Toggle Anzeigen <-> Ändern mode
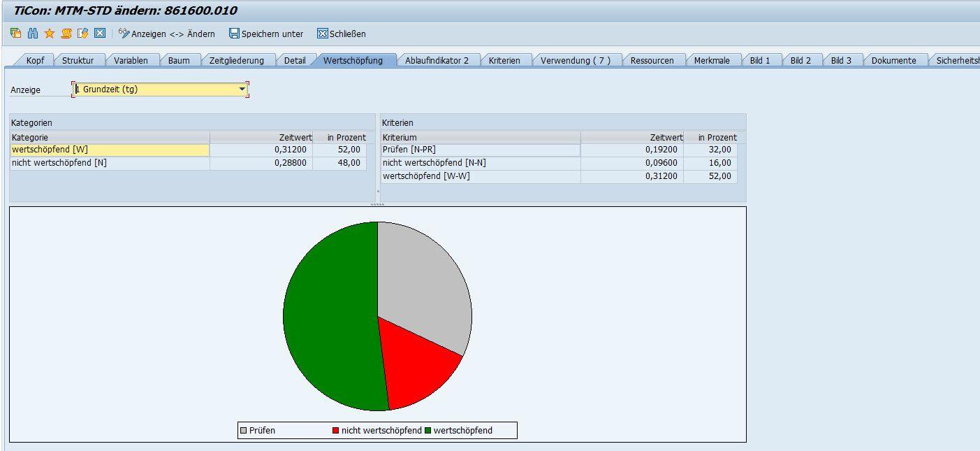The image size is (980, 451). [x=167, y=34]
